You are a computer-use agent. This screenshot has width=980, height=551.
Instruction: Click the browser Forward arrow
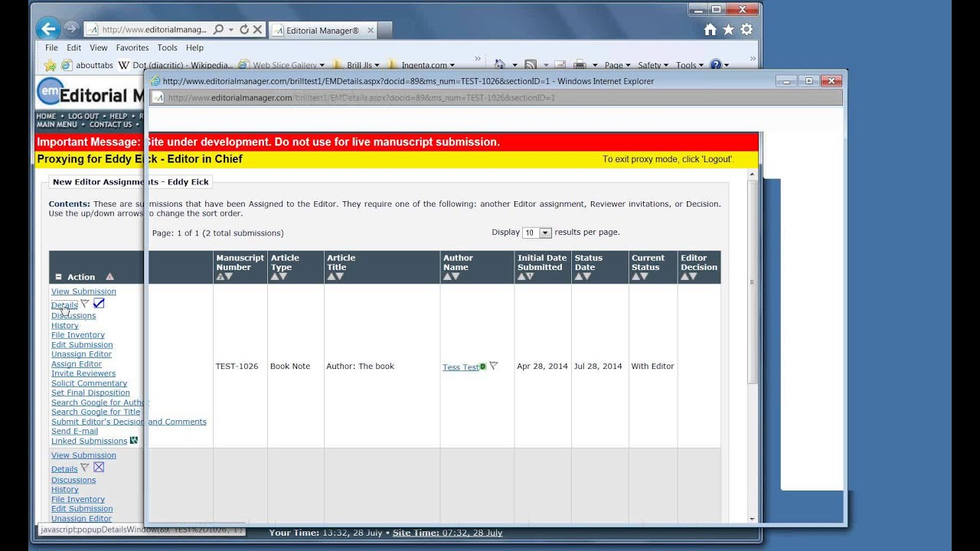[71, 29]
